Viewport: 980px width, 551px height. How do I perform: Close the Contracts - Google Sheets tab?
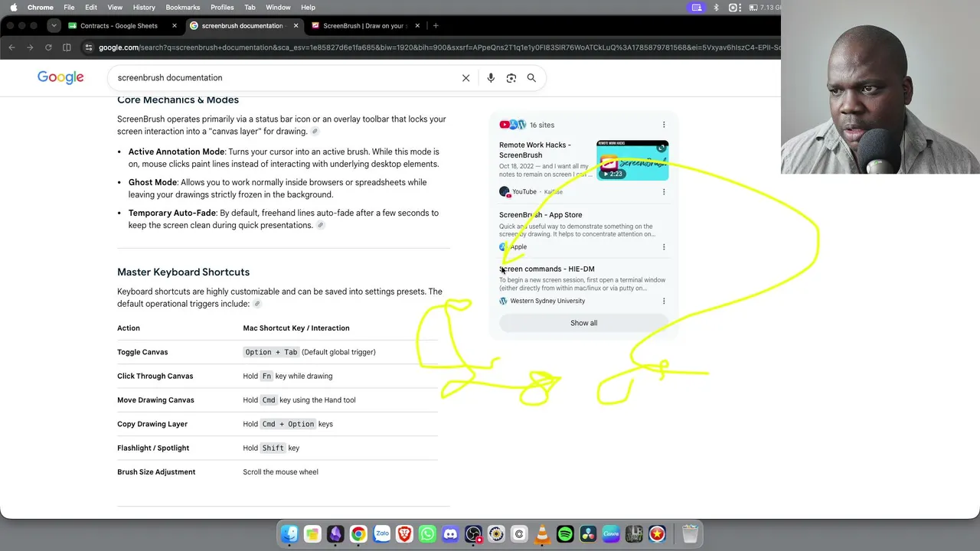[x=174, y=25]
